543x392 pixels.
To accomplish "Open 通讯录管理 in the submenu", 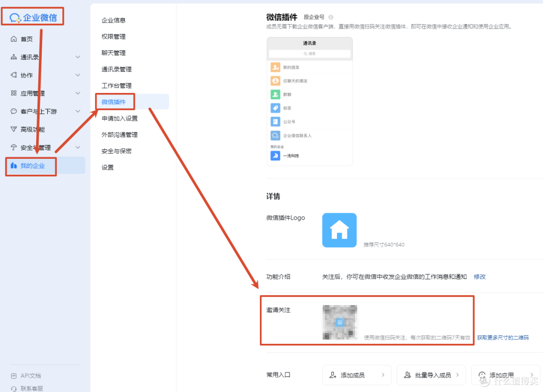I will 116,69.
